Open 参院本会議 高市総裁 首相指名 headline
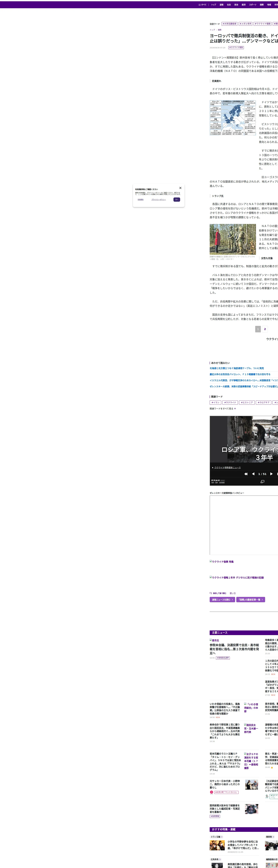 click(x=234, y=649)
